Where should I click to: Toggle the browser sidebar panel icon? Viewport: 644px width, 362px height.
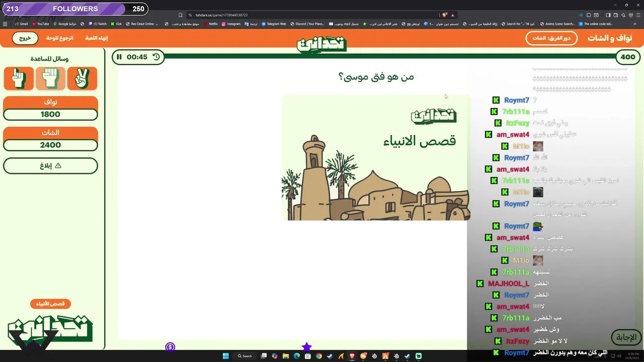[x=608, y=15]
